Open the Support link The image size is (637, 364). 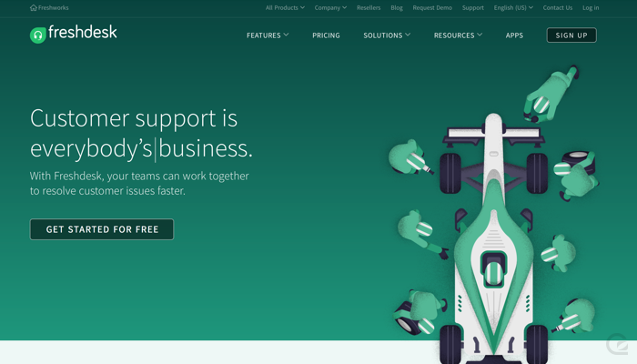[473, 7]
